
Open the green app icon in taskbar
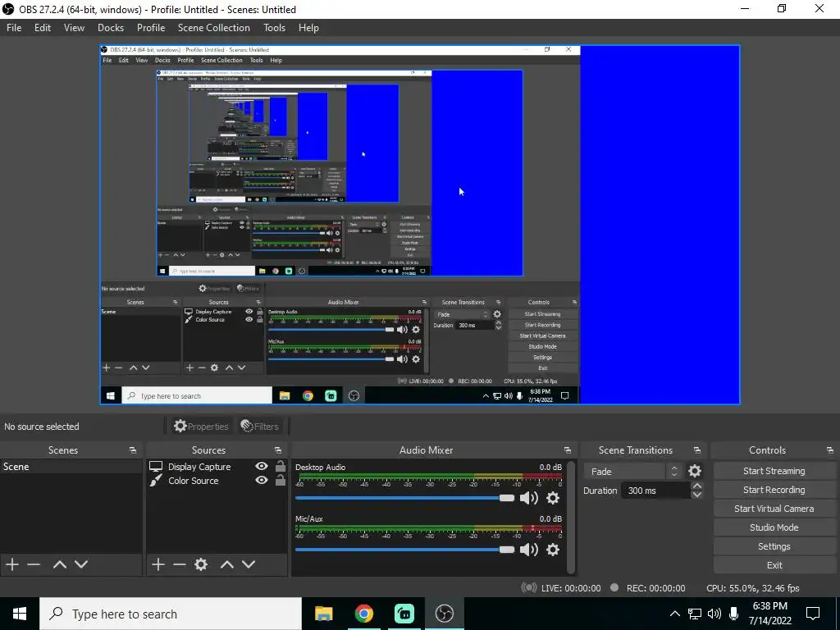[404, 614]
